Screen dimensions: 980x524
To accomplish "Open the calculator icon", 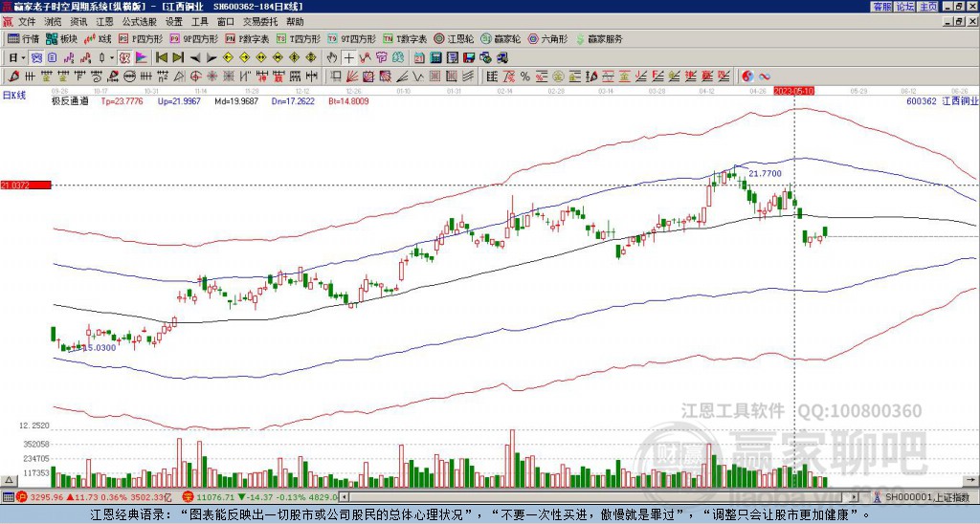I will click(435, 57).
